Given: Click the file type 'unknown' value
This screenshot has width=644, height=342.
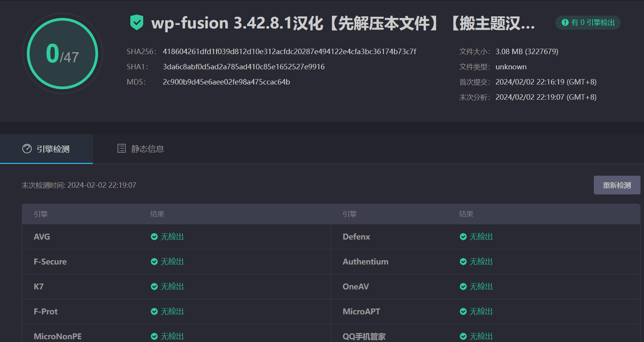Looking at the screenshot, I should click(511, 67).
